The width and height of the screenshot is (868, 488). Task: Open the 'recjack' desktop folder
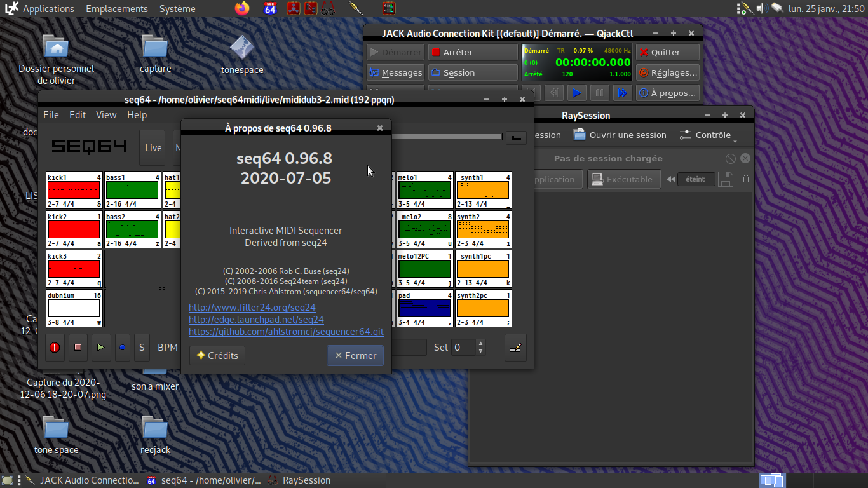click(x=155, y=435)
